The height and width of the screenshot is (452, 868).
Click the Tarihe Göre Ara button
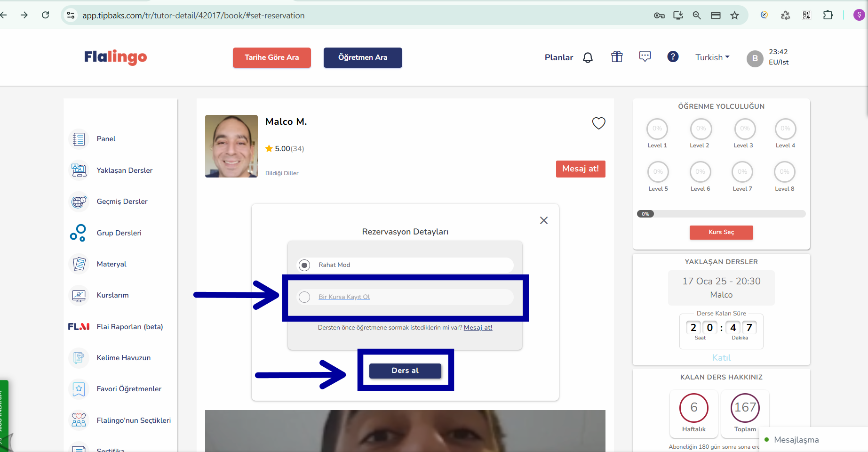(x=272, y=57)
